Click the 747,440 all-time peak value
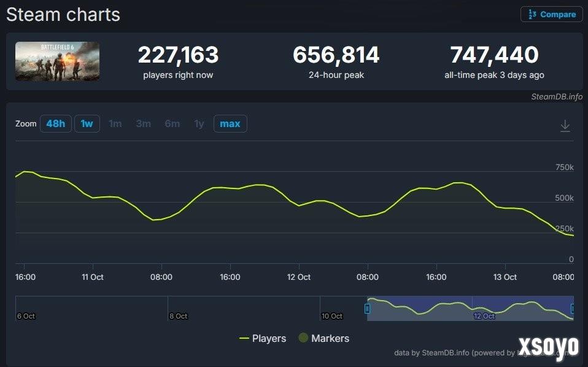 (494, 55)
